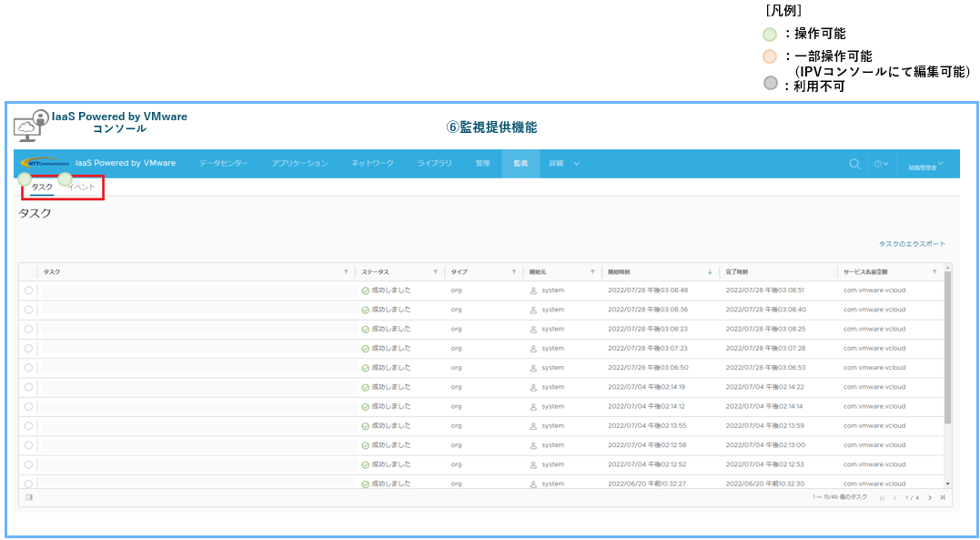Filter the ステータス column

[x=437, y=272]
